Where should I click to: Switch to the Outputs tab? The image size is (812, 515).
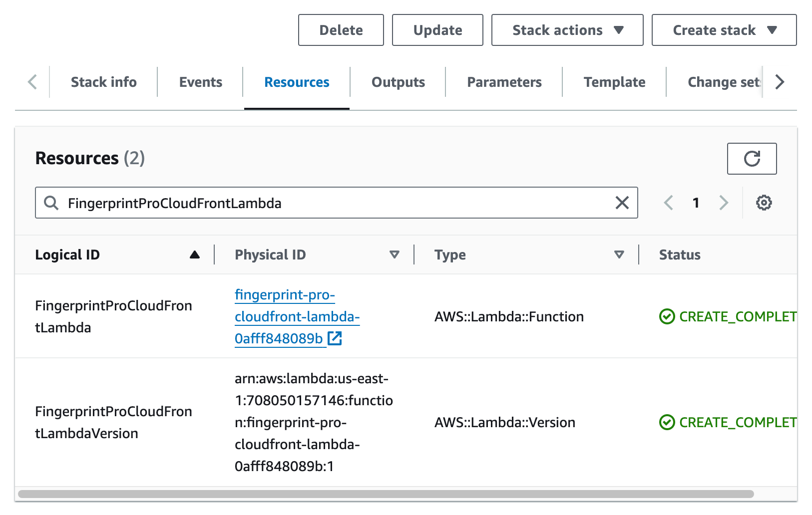pyautogui.click(x=398, y=82)
